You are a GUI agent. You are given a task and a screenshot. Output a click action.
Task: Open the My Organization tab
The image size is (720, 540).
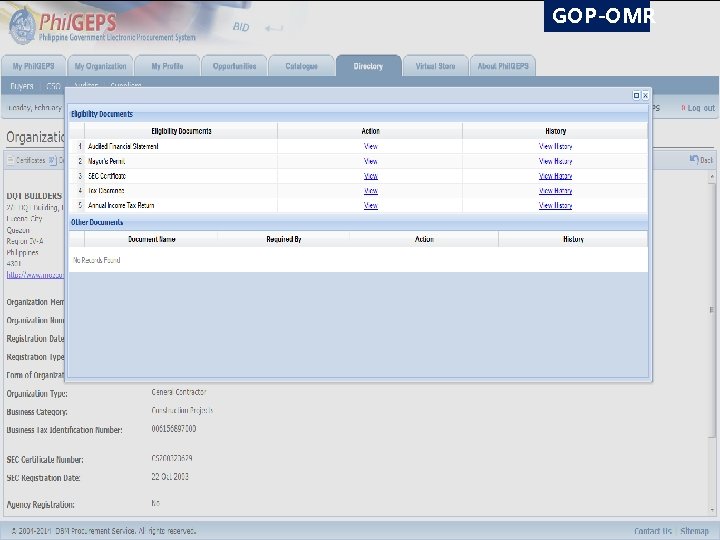click(x=101, y=66)
